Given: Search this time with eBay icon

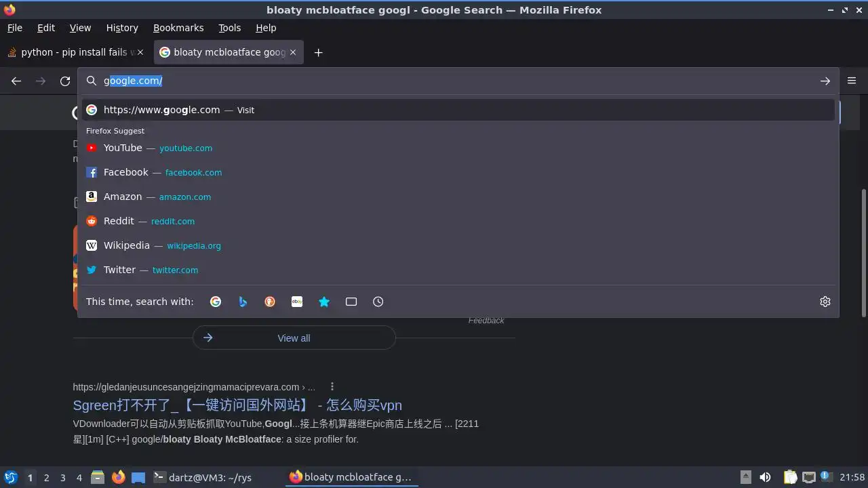Looking at the screenshot, I should tap(297, 302).
